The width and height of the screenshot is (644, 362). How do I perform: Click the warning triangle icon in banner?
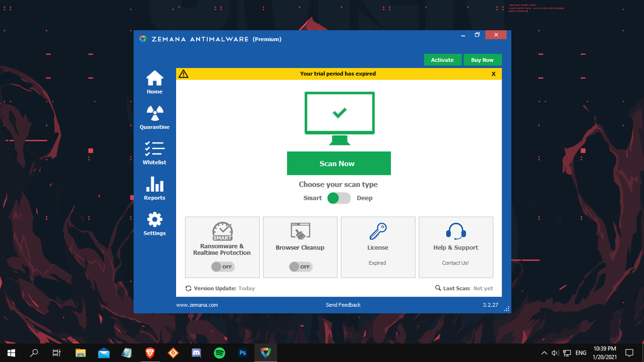(x=184, y=74)
